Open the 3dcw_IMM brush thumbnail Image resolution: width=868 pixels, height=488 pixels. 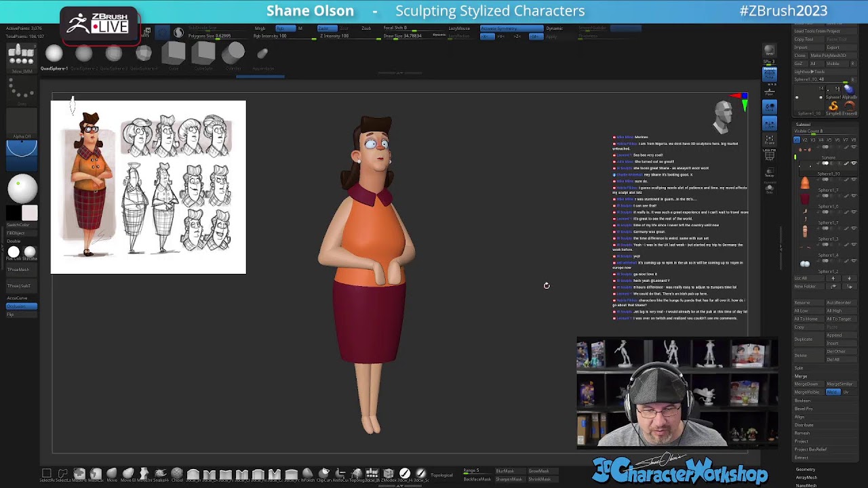pyautogui.click(x=21, y=56)
